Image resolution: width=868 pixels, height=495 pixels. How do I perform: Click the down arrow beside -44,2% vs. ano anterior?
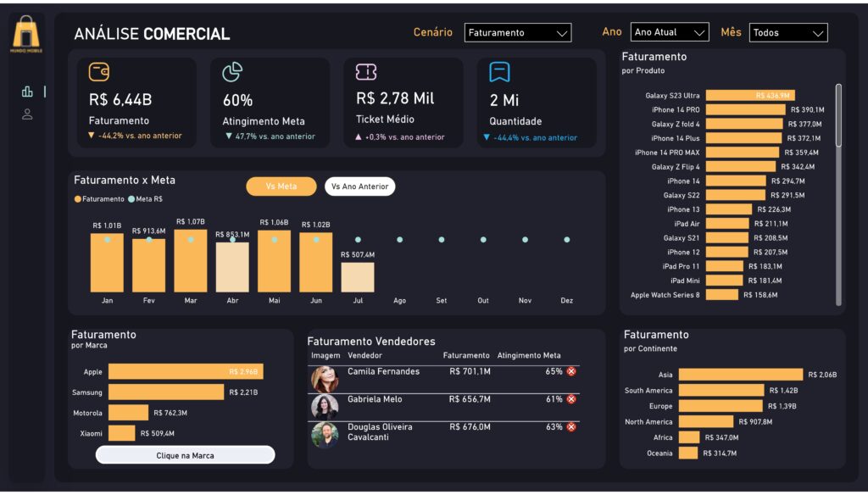(92, 136)
